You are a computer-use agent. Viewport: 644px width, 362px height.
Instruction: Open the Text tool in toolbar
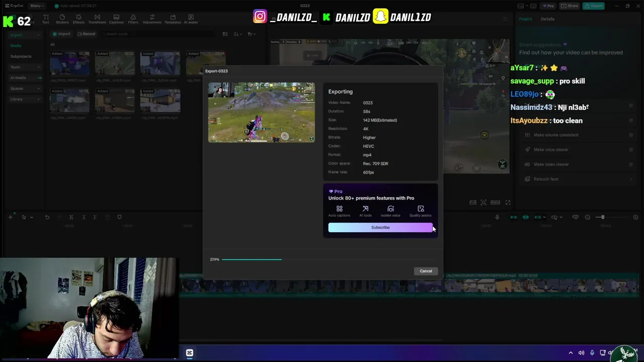click(x=46, y=19)
